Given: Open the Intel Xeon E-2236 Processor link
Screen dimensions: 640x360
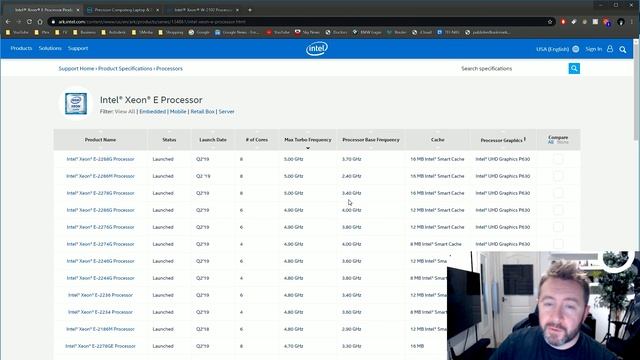Looking at the screenshot, I should [x=100, y=295].
